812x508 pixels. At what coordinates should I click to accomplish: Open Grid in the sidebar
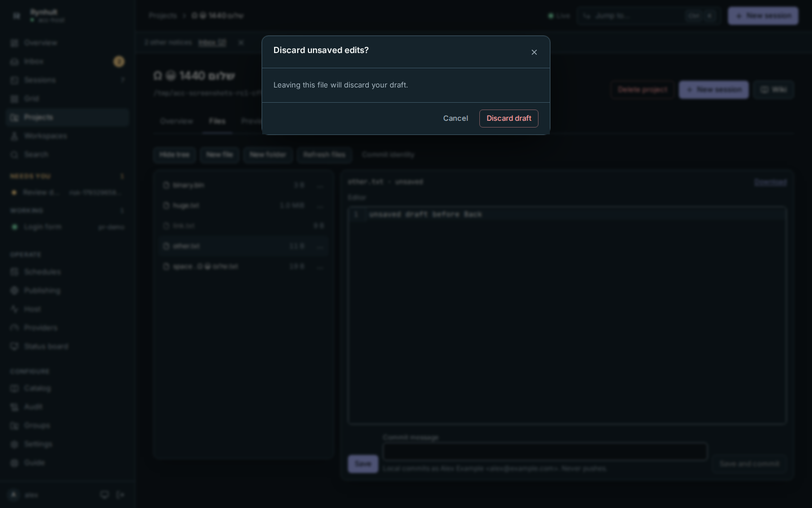pos(68,99)
